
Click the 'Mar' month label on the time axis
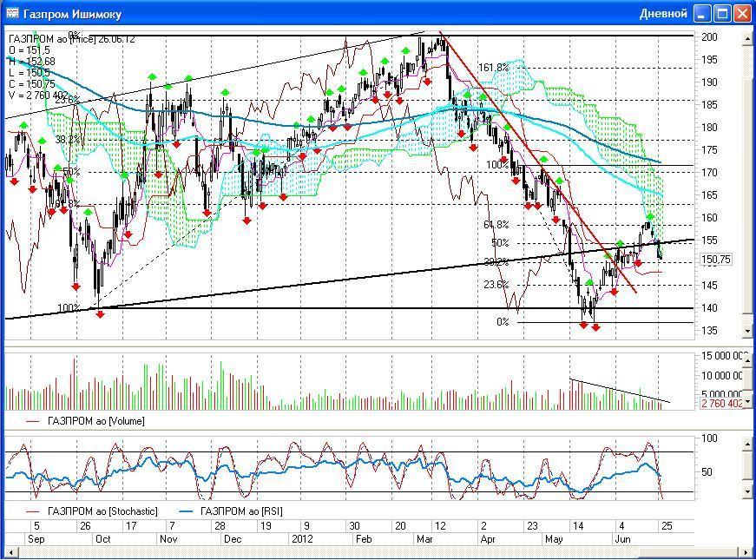point(424,539)
